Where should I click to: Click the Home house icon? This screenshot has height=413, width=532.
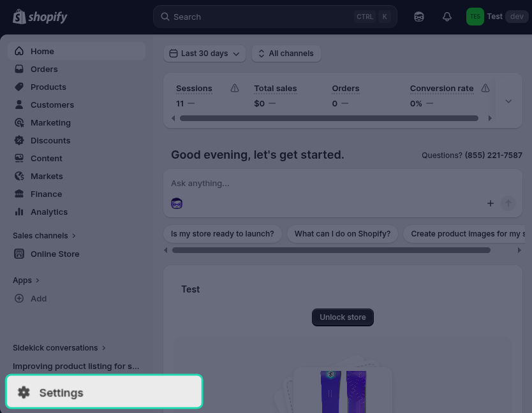click(19, 51)
